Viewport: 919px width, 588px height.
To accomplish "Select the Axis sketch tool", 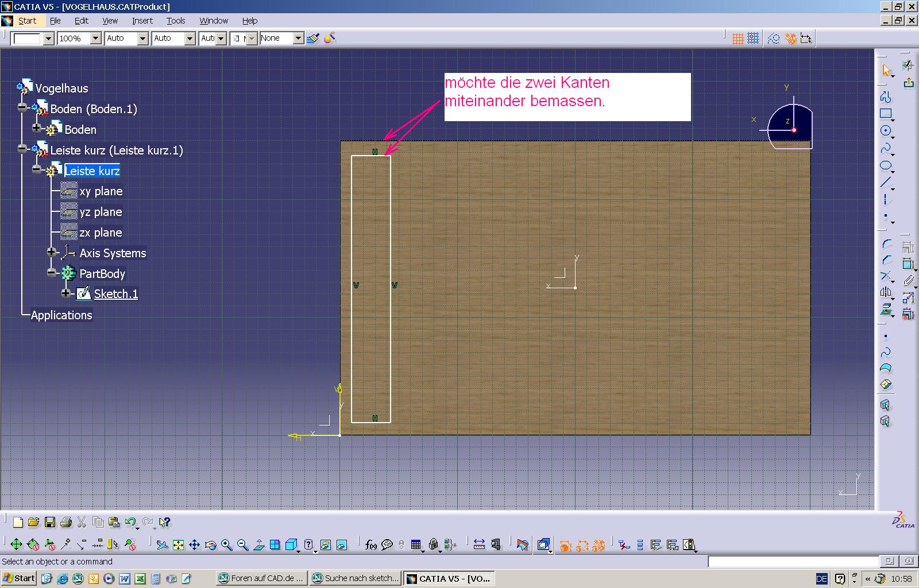I will (886, 200).
